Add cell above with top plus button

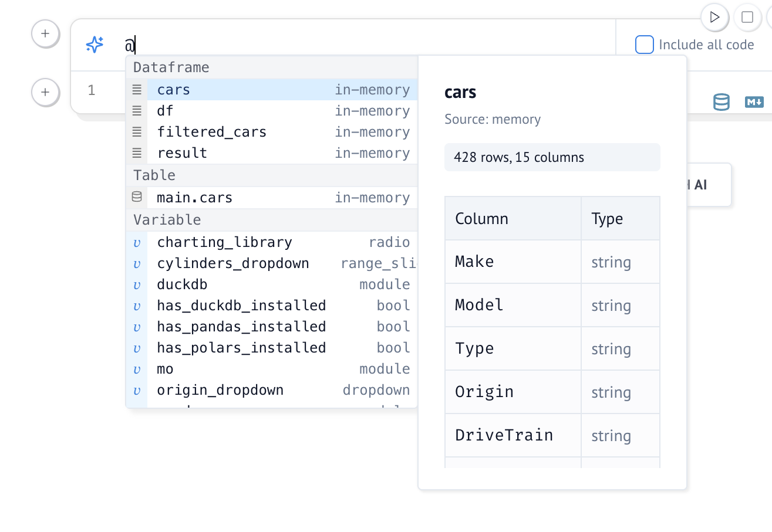[45, 33]
